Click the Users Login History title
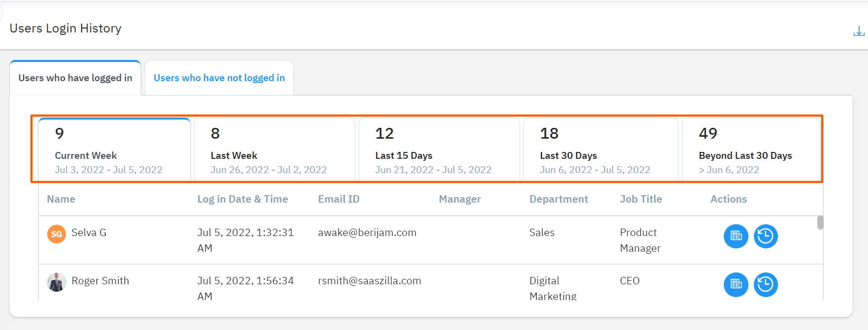 click(x=65, y=29)
